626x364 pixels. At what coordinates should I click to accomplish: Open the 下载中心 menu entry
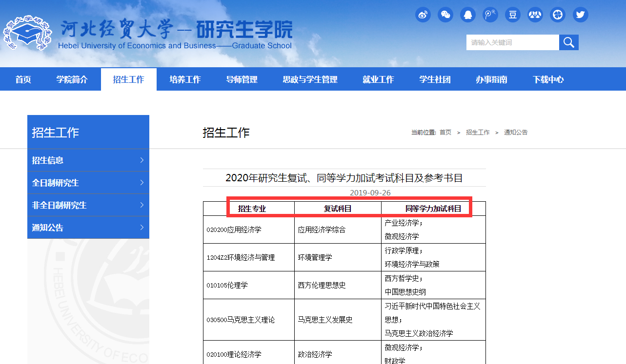[x=548, y=78]
